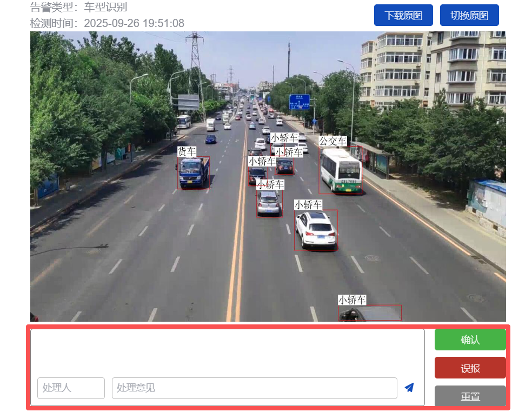Focus the 处理意见 comments input field
This screenshot has height=412, width=532.
(x=255, y=388)
